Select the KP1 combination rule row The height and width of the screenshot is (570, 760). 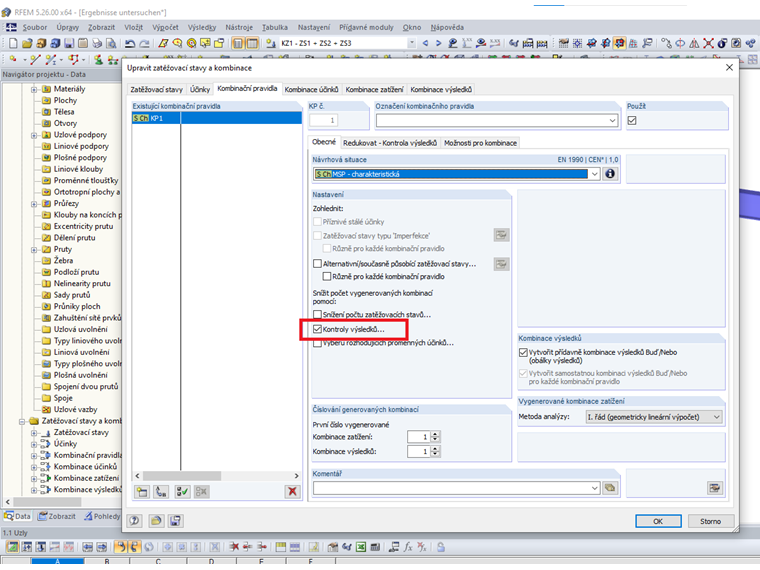point(217,118)
